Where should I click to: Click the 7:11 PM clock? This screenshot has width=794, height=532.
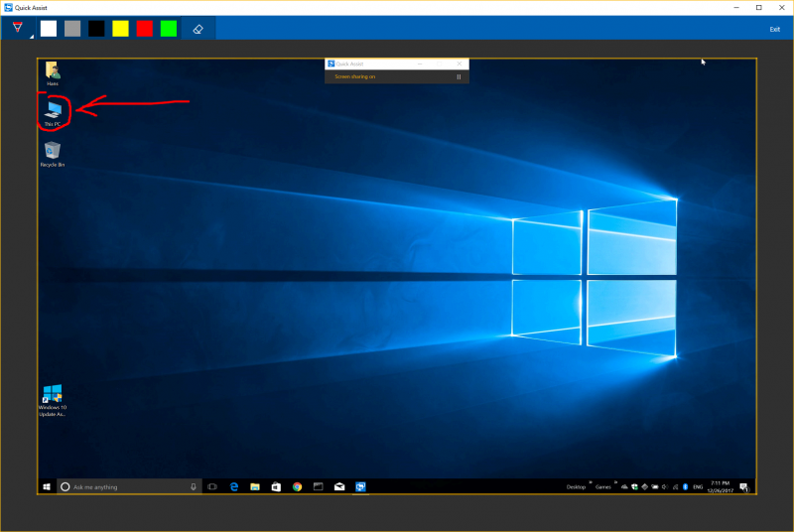721,486
